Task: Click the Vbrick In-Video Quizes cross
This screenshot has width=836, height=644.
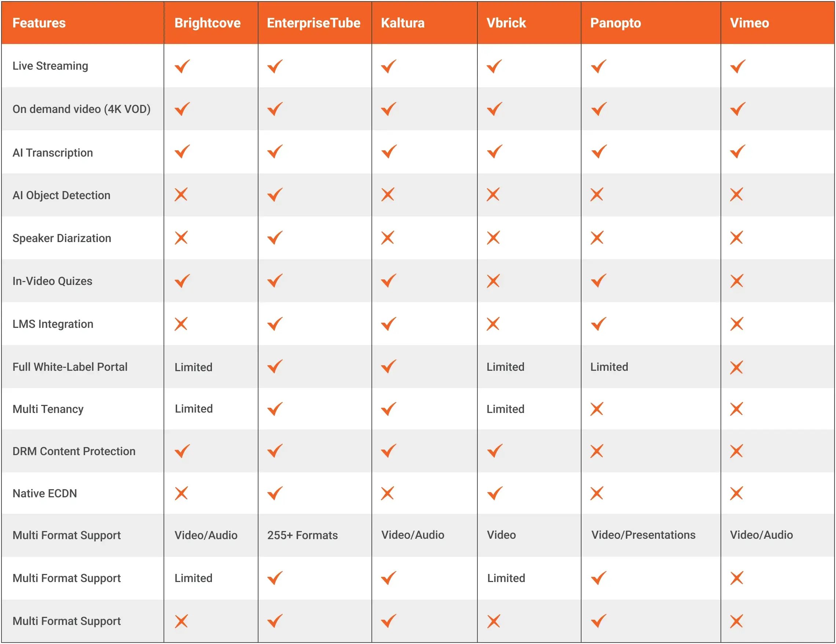Action: coord(493,281)
